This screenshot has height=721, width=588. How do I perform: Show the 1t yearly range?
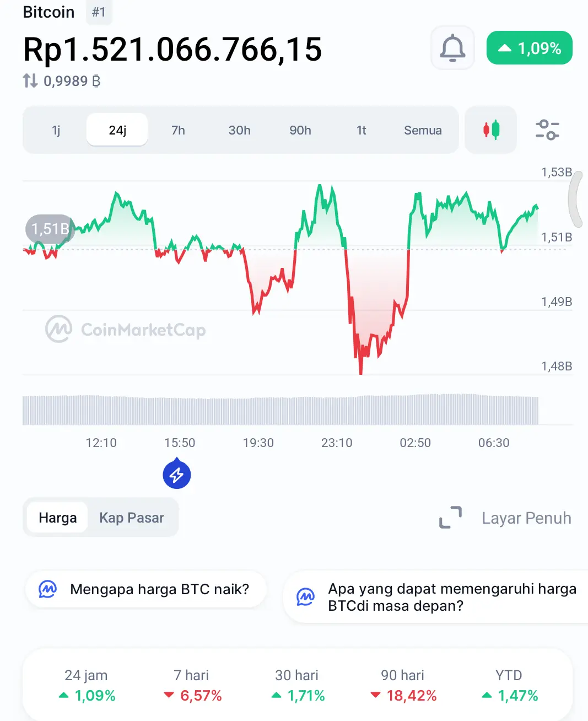(x=362, y=130)
